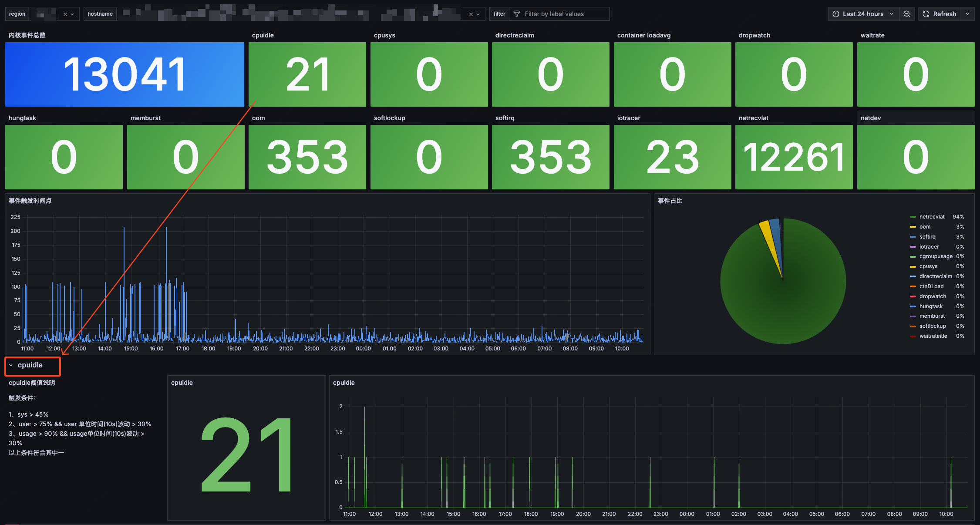Toggle the softirq series in the pie legend

tap(927, 236)
